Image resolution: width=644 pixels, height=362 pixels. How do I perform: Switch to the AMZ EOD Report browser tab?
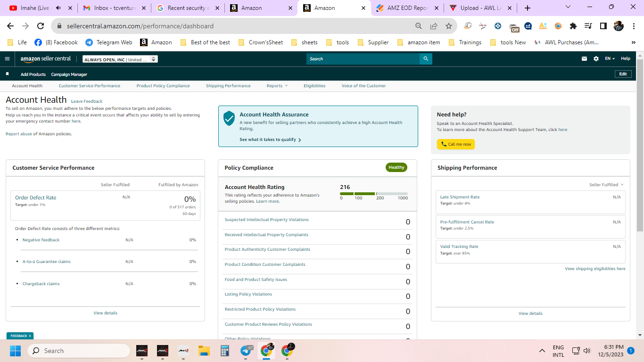407,8
